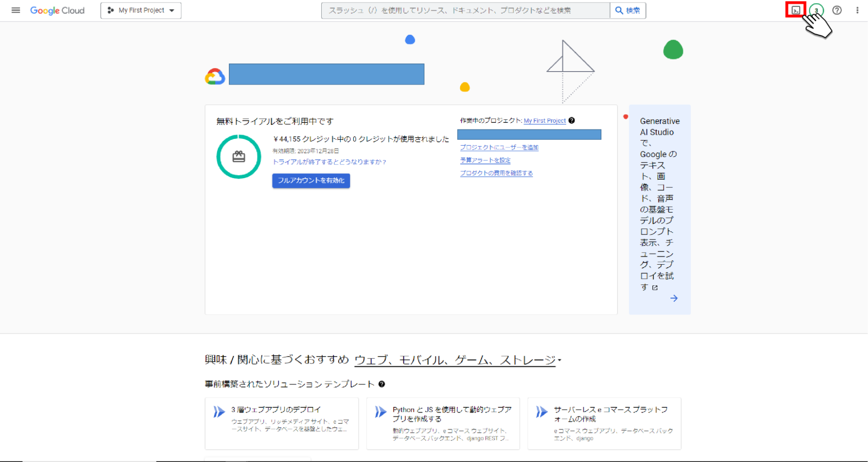Open Python と JS 動的ウェブアプリ template card
This screenshot has width=868, height=462.
pos(443,423)
